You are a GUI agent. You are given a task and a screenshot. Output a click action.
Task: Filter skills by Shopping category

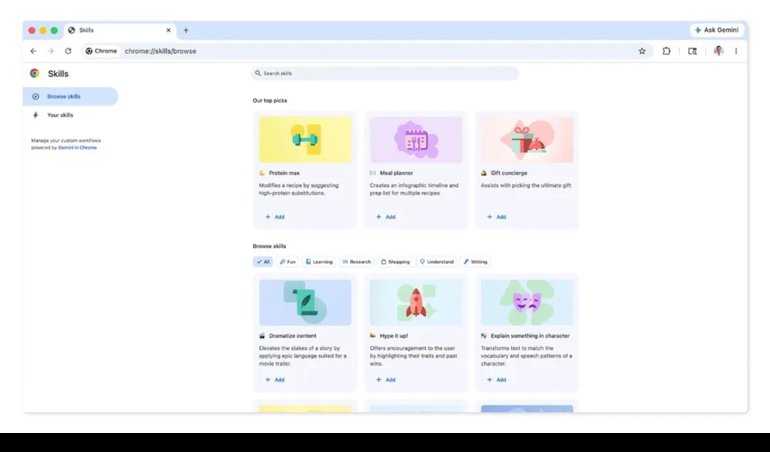coord(396,262)
